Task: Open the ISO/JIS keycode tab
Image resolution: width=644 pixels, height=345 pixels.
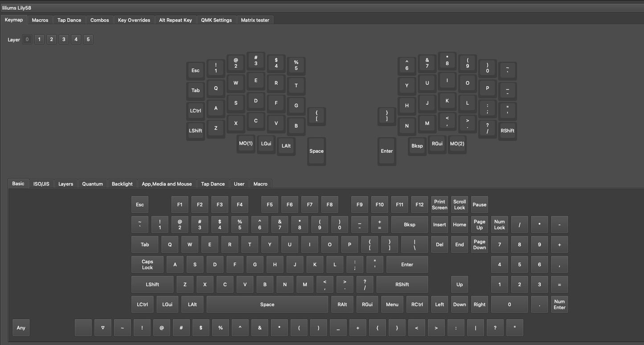Action: pyautogui.click(x=41, y=184)
